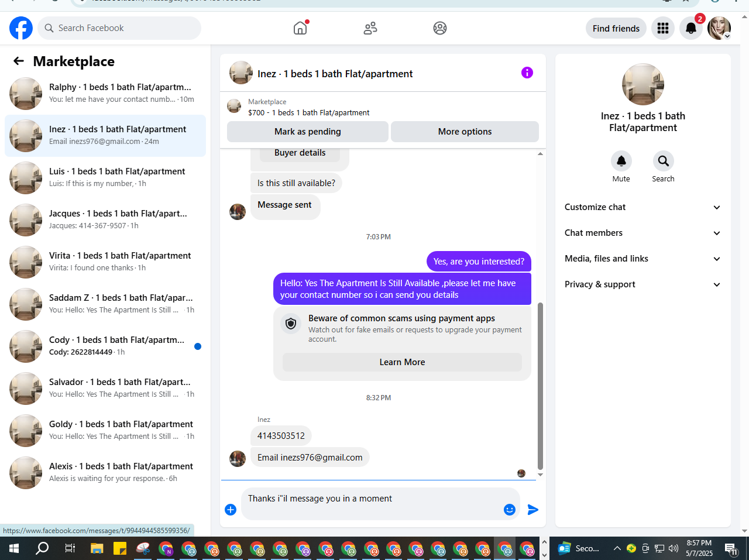Image resolution: width=749 pixels, height=560 pixels.
Task: Click the chat scroll up arrow
Action: pyautogui.click(x=540, y=154)
